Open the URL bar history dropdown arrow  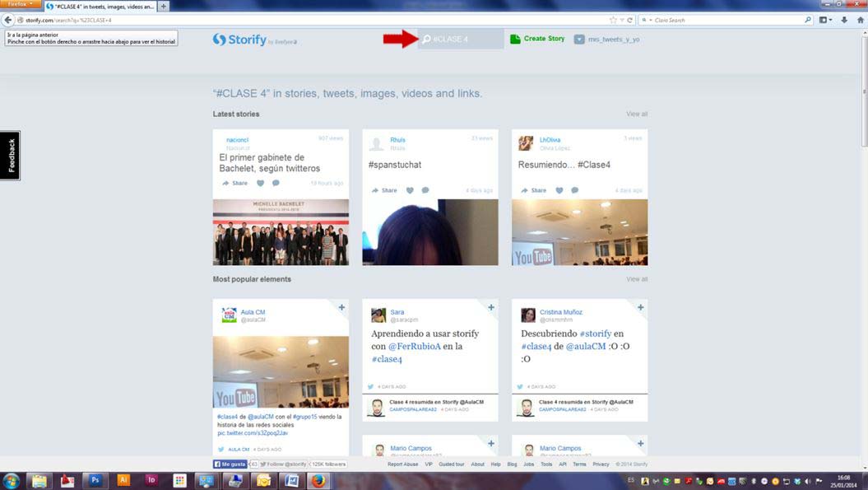(x=622, y=20)
